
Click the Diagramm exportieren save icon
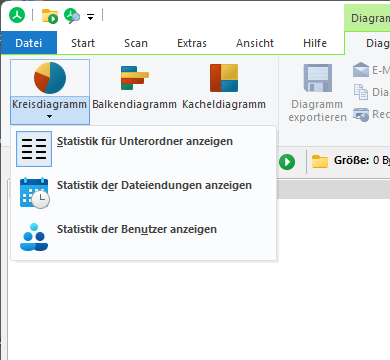tap(318, 78)
